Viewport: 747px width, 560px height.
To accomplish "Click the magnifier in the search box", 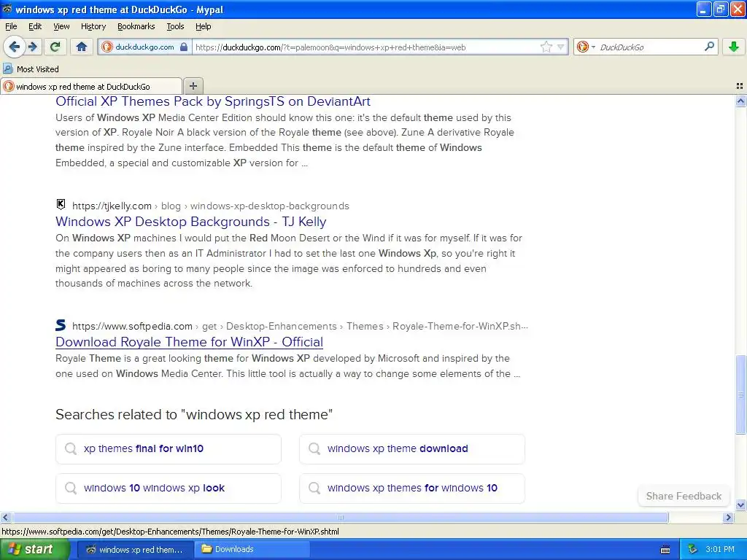I will click(709, 46).
